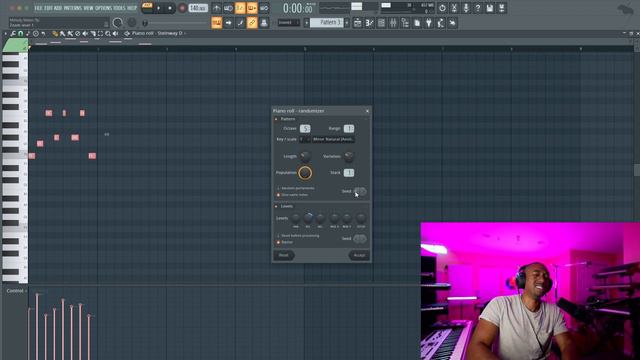Click the Range value box
The height and width of the screenshot is (360, 640).
click(x=349, y=129)
